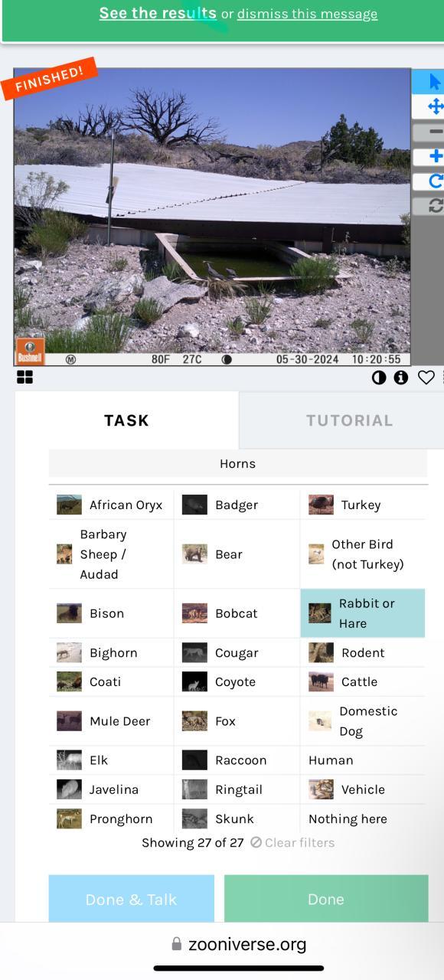Click the Done button
The width and height of the screenshot is (444, 980).
tap(326, 899)
